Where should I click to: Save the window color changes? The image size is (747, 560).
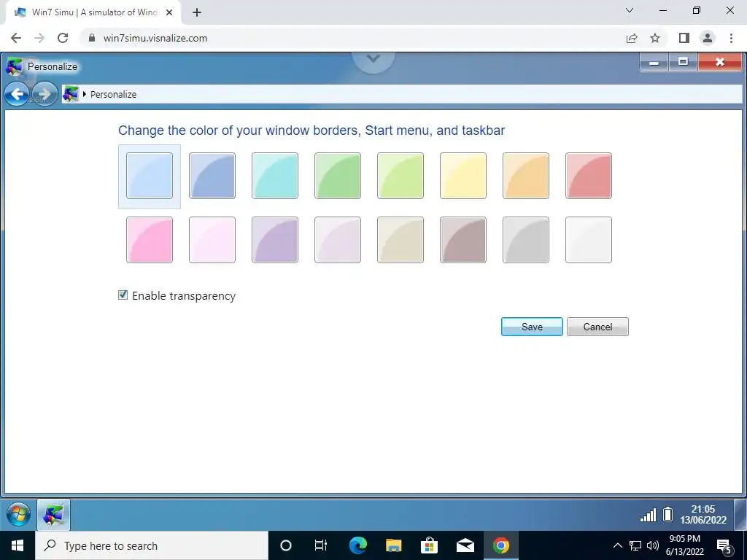(532, 327)
